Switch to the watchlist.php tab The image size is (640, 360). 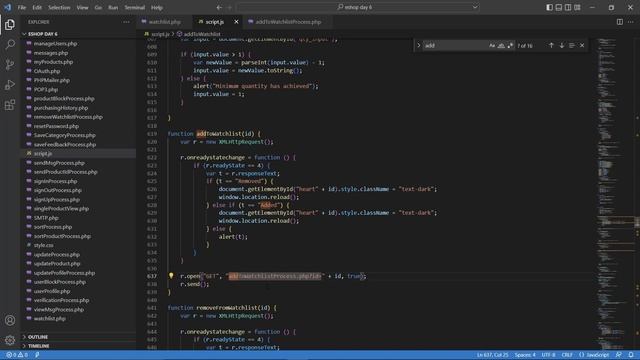point(164,22)
